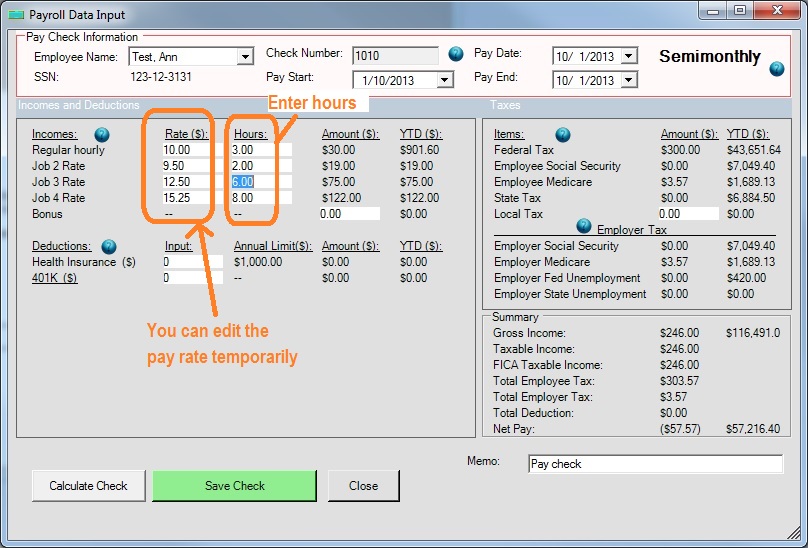Viewport: 808px width, 548px height.
Task: Click the Regular hourly rate field
Action: [x=186, y=150]
